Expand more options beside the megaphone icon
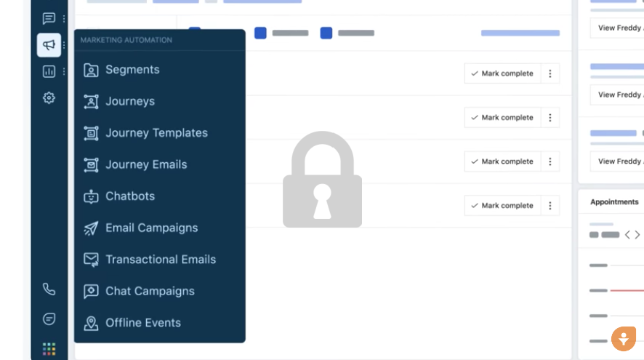Viewport: 644px width, 360px height. (x=64, y=45)
